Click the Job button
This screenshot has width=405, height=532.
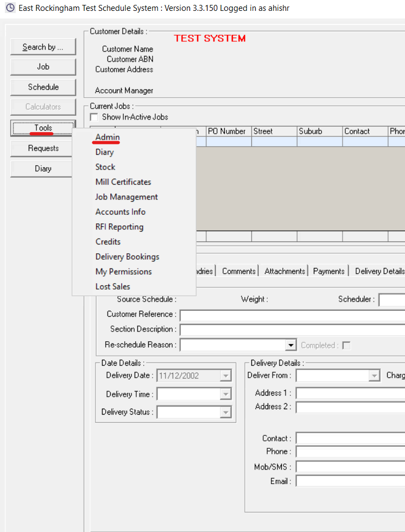[43, 67]
